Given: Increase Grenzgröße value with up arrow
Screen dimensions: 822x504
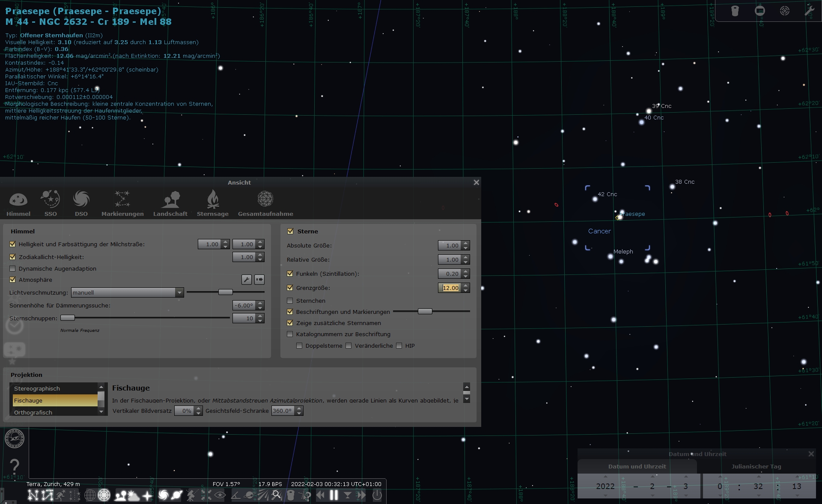Looking at the screenshot, I should [x=466, y=285].
